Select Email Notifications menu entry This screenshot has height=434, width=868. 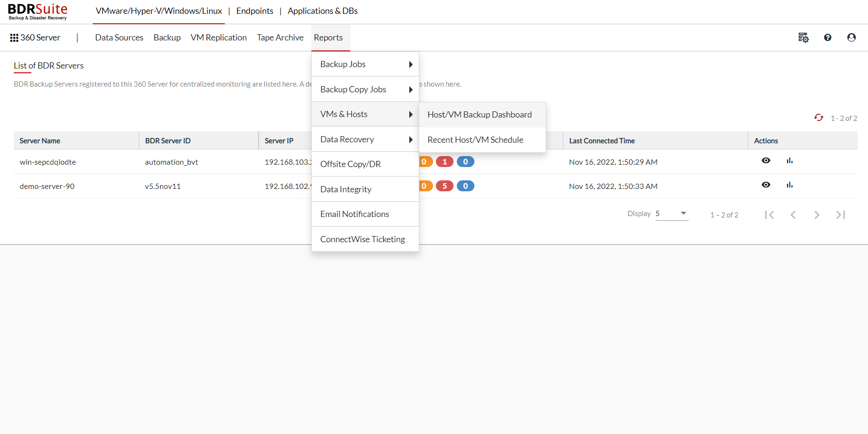point(365,214)
